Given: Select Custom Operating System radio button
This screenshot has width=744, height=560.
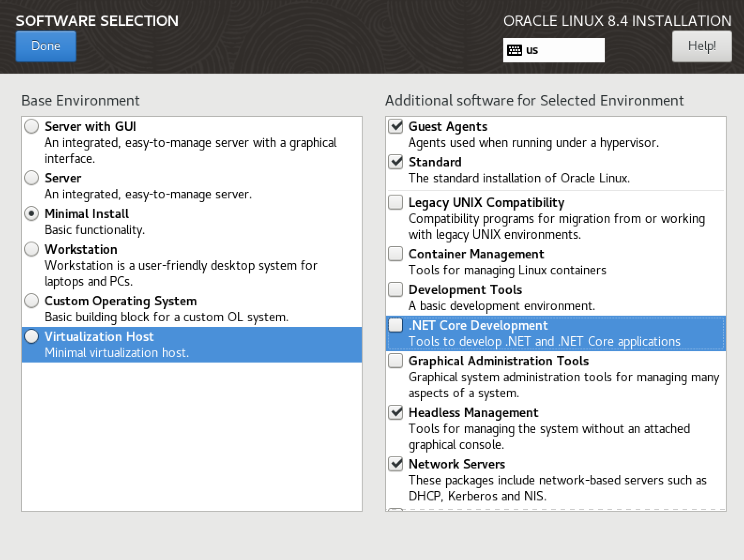Looking at the screenshot, I should (31, 301).
